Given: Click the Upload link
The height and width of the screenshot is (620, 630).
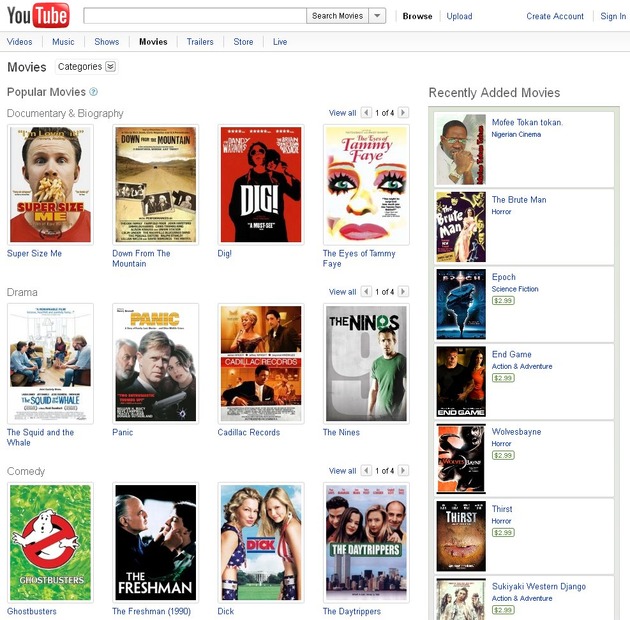Looking at the screenshot, I should pos(459,16).
